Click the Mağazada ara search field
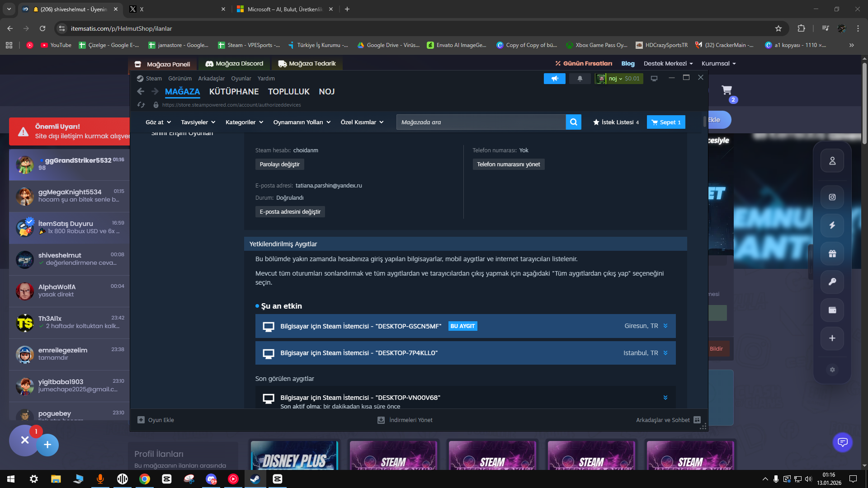This screenshot has height=488, width=868. (481, 122)
